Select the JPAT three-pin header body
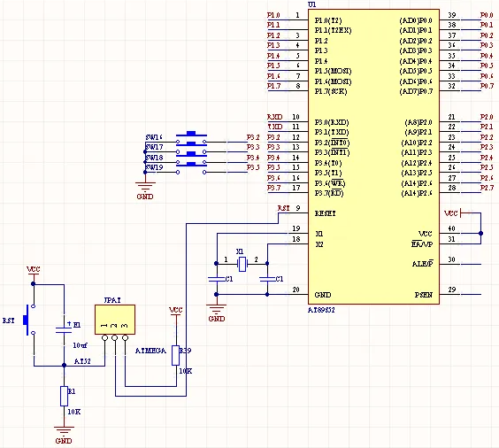 click(115, 320)
